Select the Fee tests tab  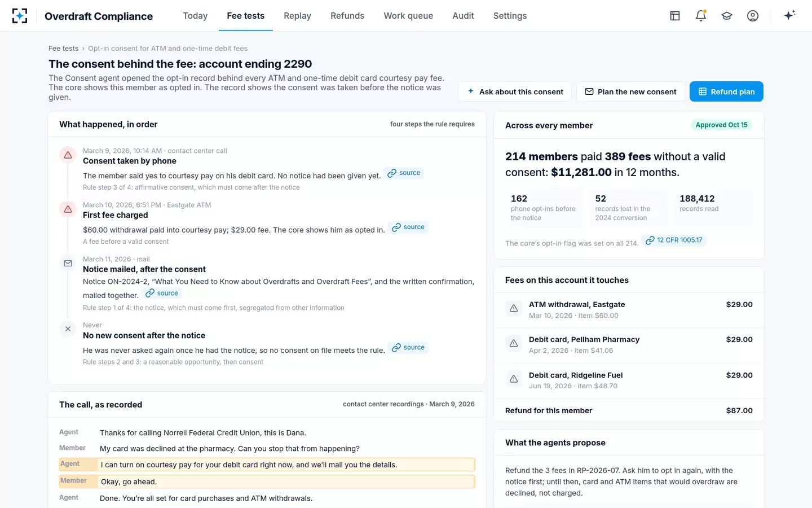tap(245, 16)
